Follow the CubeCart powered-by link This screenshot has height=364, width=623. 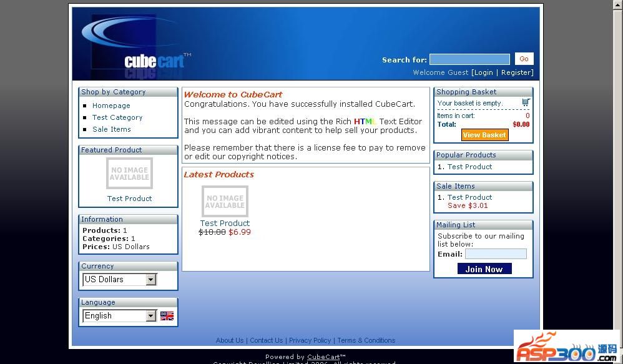click(323, 357)
